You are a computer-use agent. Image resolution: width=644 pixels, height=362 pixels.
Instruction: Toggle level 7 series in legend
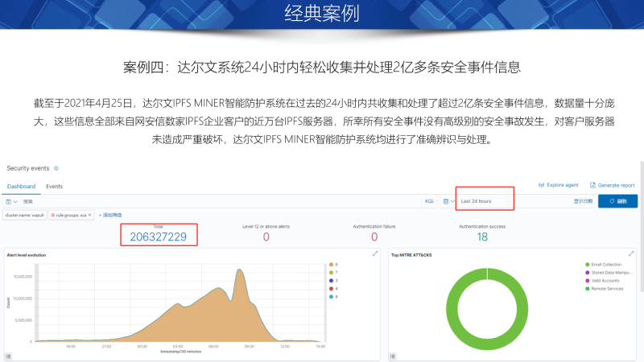[335, 272]
